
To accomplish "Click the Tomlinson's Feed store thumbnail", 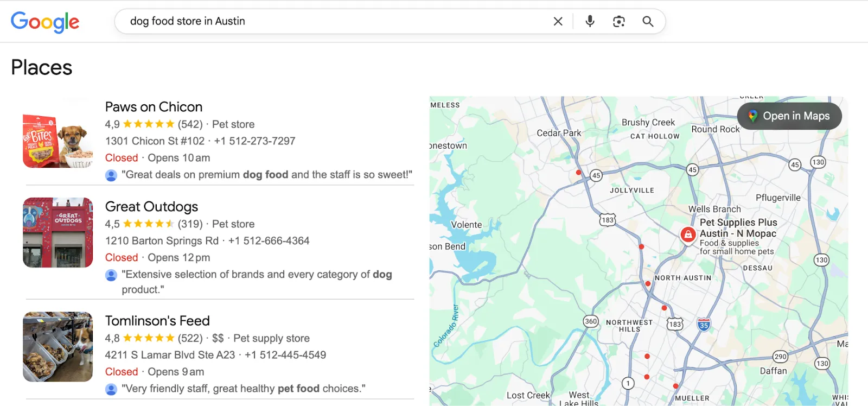I will pyautogui.click(x=58, y=346).
